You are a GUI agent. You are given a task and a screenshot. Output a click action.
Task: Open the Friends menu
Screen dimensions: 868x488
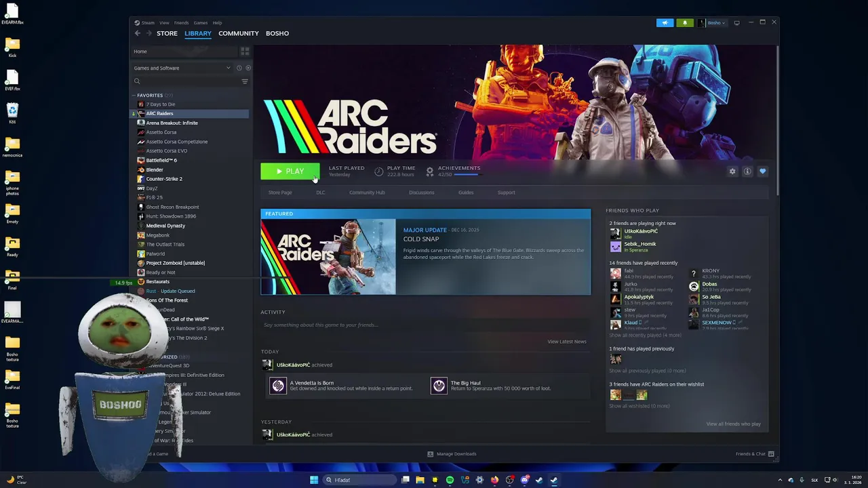coord(181,22)
